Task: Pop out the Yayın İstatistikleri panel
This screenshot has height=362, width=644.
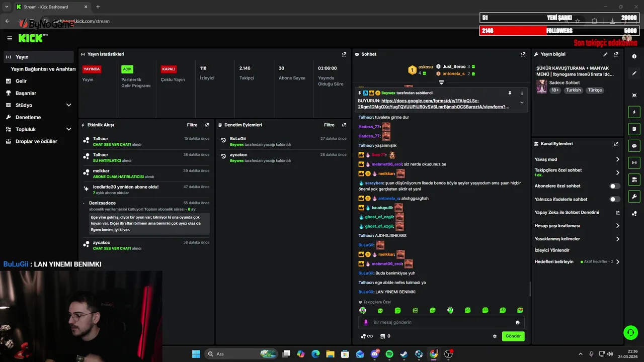Action: (344, 54)
